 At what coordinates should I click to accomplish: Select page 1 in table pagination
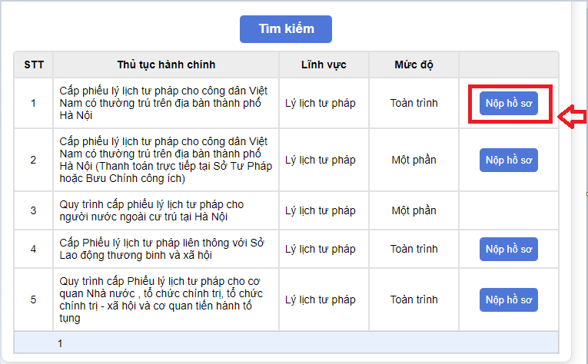pos(60,343)
